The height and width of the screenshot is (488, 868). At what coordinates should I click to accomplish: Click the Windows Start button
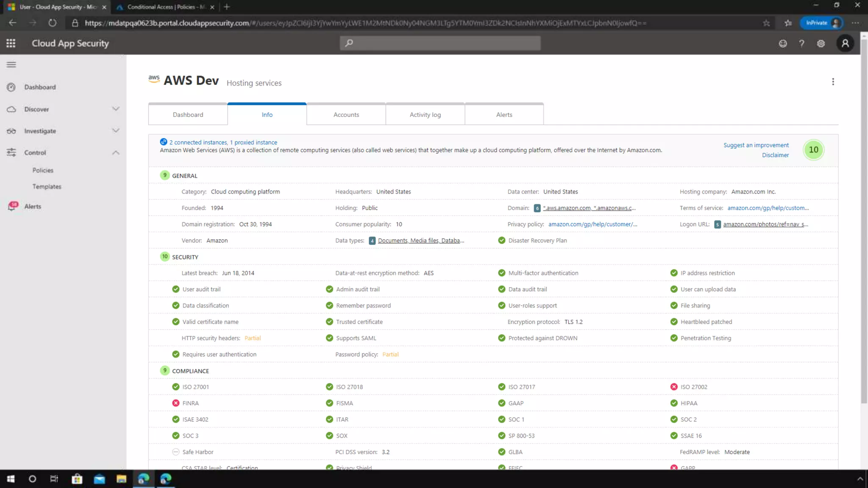click(11, 479)
